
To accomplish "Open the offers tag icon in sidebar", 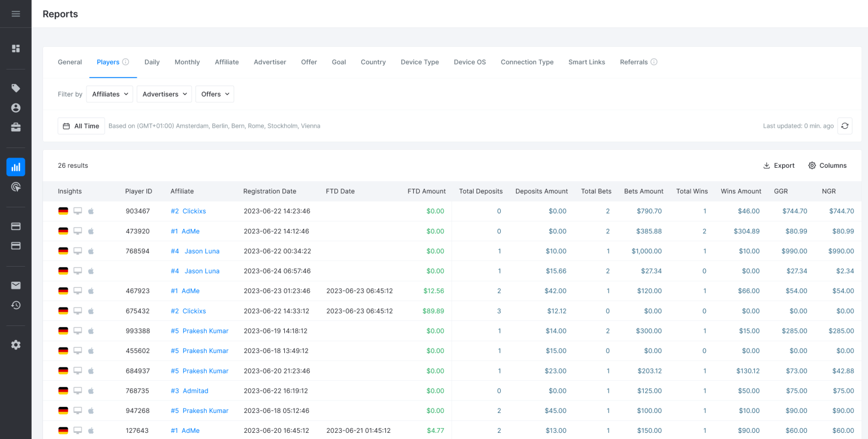I will [16, 88].
